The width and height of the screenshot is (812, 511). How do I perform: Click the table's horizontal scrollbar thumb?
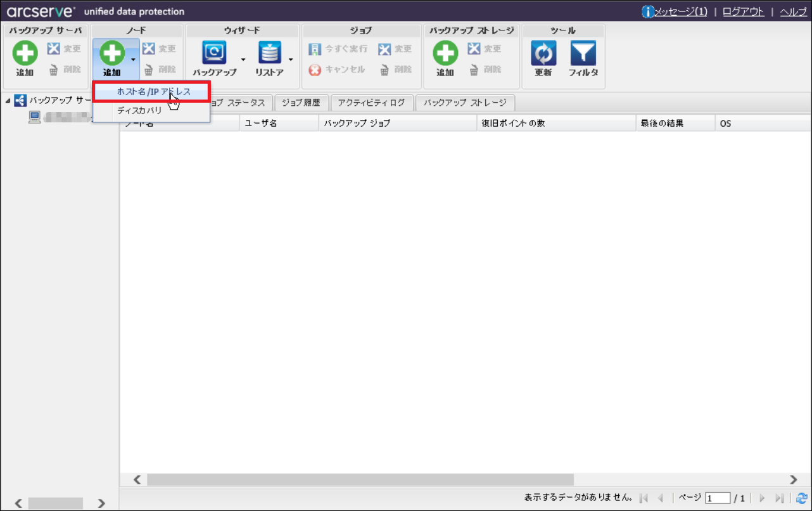point(360,480)
